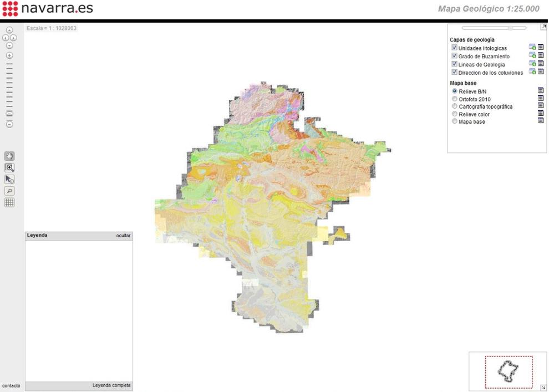Activate the Zoom box tool

tap(8, 167)
